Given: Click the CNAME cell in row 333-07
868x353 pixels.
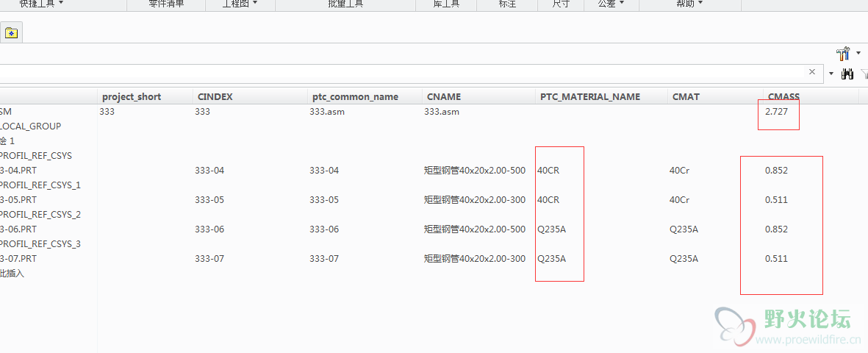Looking at the screenshot, I should pyautogui.click(x=474, y=259).
